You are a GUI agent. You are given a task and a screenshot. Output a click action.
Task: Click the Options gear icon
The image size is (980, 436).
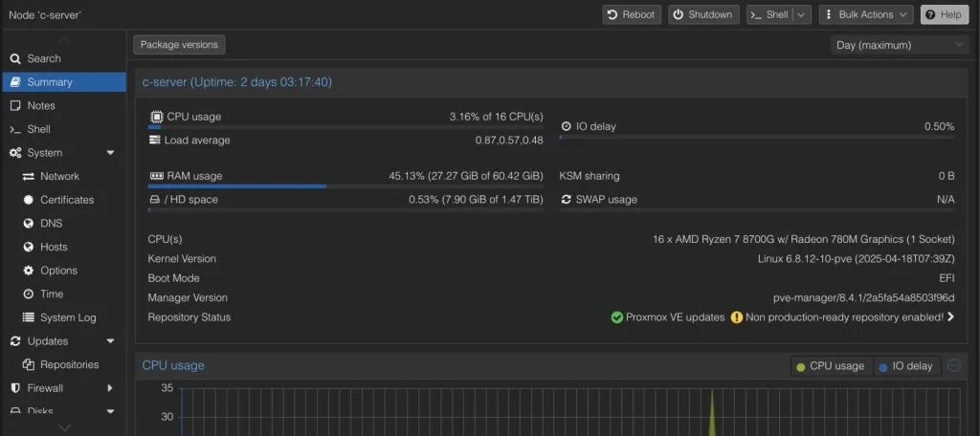point(29,271)
